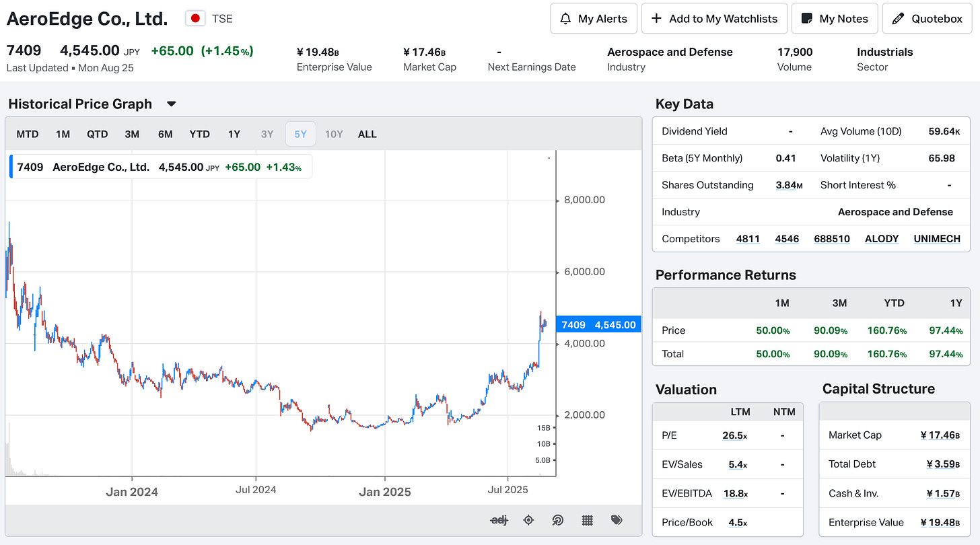The image size is (980, 545).
Task: Click the tags icon below the chart
Action: coord(617,520)
